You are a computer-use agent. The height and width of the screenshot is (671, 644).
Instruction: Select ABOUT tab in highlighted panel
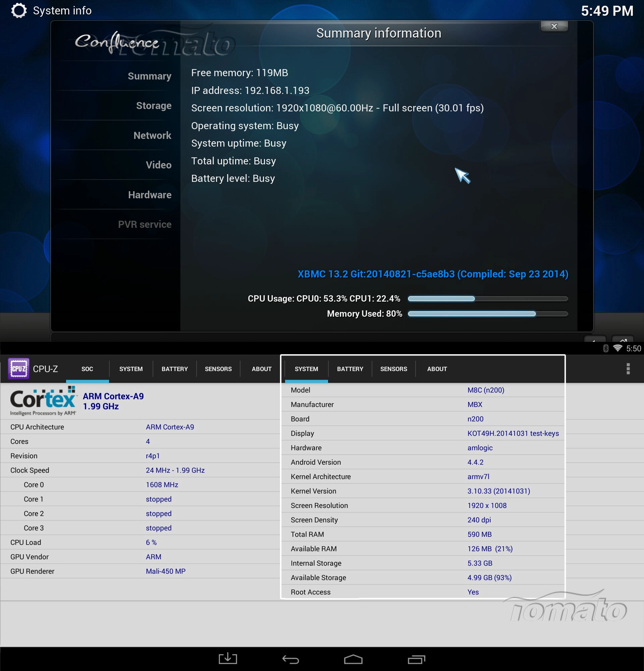tap(437, 369)
